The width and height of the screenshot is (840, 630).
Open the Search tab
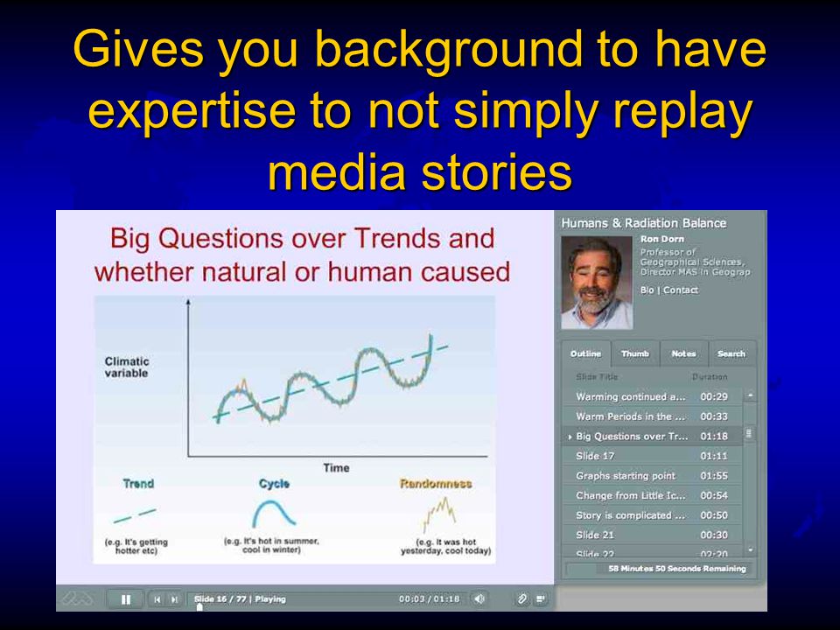(x=731, y=353)
